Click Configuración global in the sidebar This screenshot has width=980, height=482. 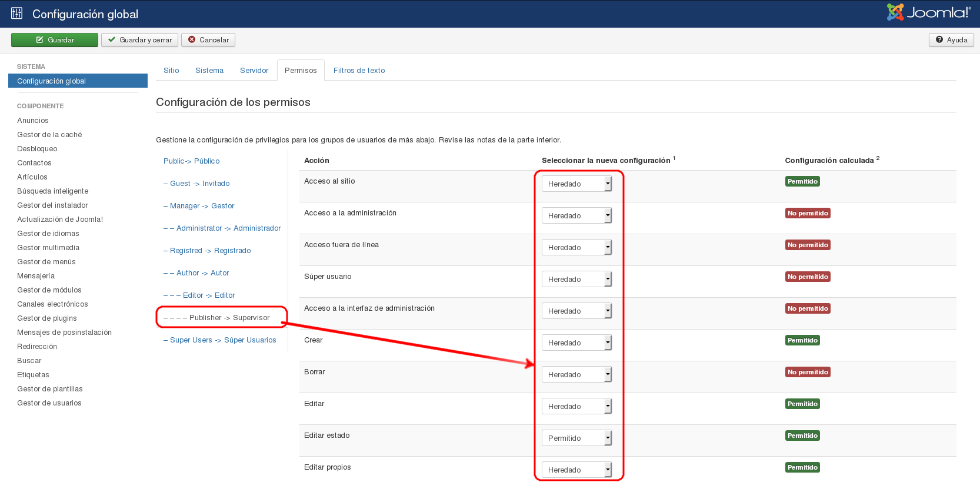coord(52,81)
